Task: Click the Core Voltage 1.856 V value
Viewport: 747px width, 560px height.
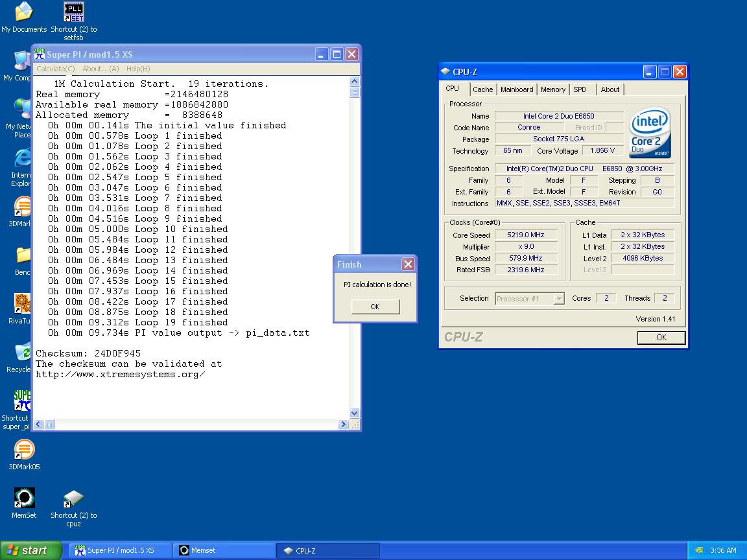Action: pos(602,150)
